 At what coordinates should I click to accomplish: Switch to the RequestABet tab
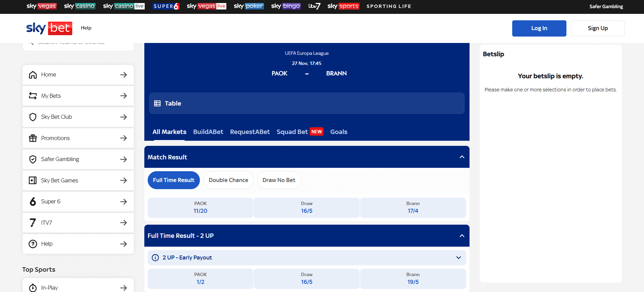250,132
